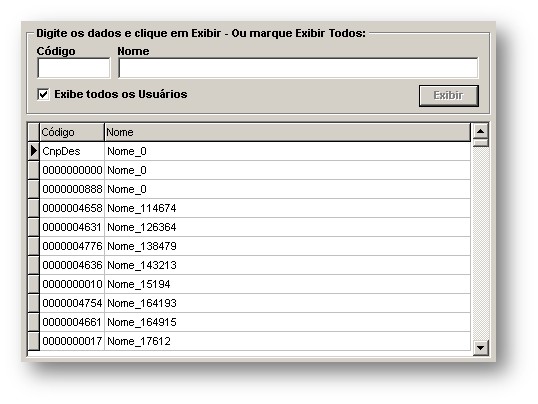Image resolution: width=538 pixels, height=404 pixels.
Task: Click row selector for code 0000004776
Action: (x=34, y=246)
